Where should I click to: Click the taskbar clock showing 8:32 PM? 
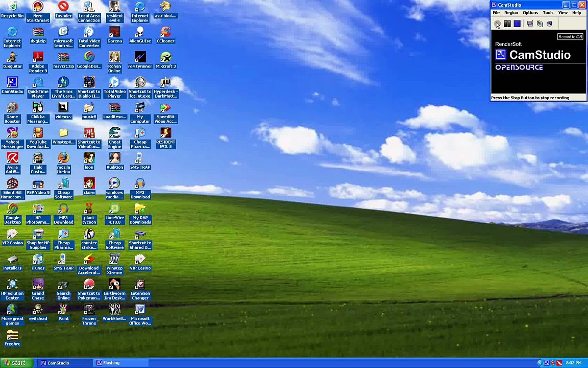(574, 363)
